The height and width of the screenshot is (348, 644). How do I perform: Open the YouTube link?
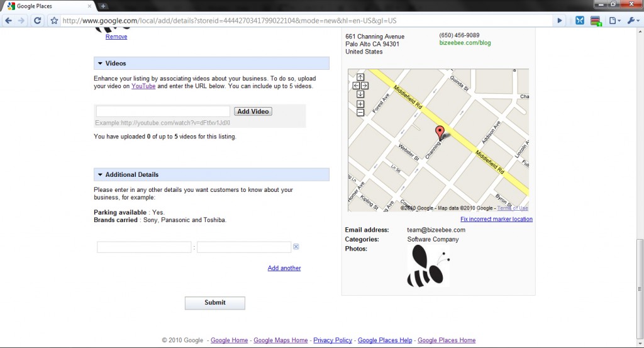143,86
